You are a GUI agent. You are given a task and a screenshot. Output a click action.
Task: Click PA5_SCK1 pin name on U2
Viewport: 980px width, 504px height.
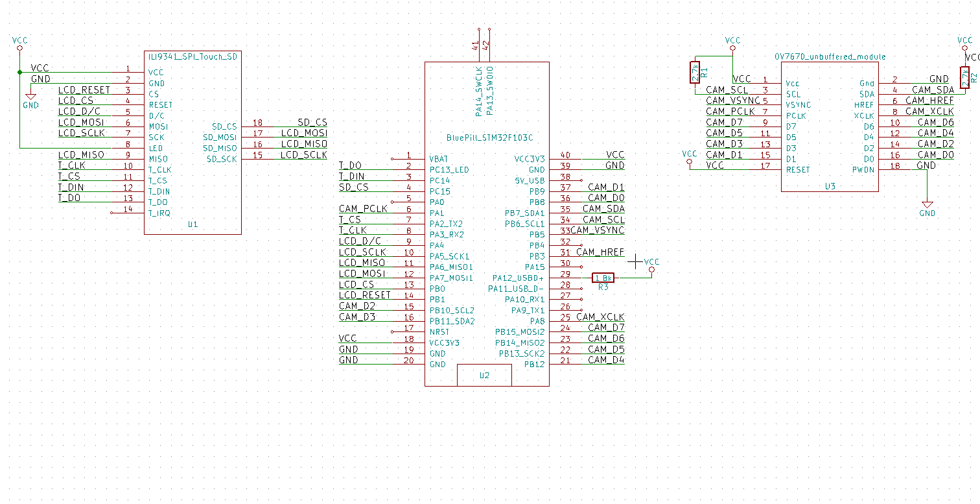pyautogui.click(x=449, y=256)
